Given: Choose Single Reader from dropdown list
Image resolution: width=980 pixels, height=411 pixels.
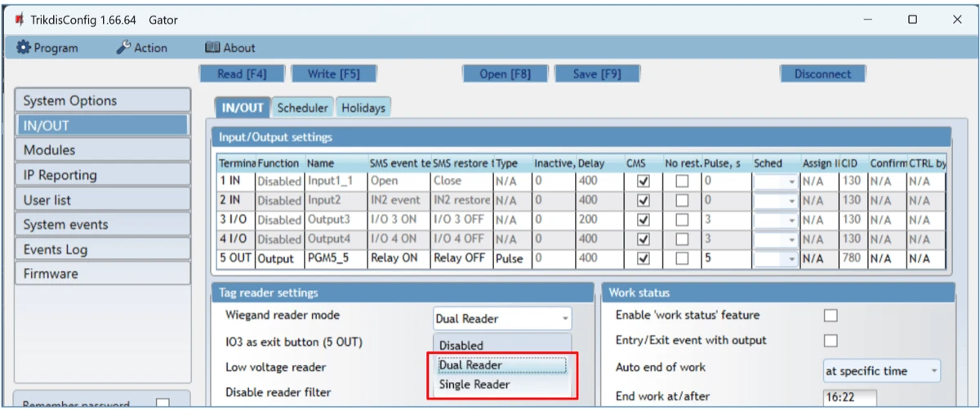Looking at the screenshot, I should 474,385.
